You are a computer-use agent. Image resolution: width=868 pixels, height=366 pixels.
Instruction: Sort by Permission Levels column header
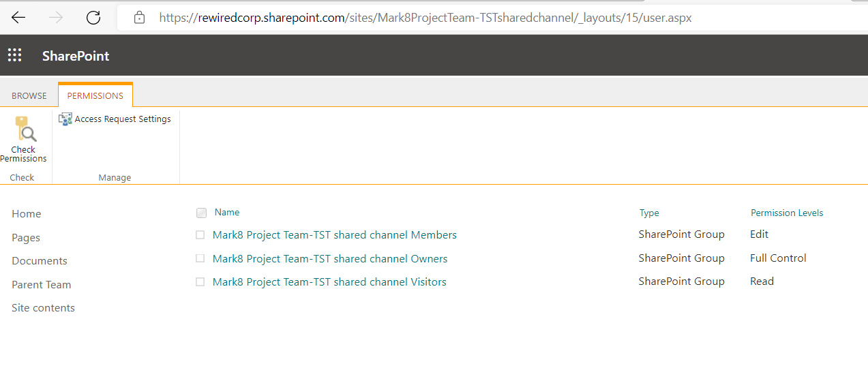[x=787, y=213]
